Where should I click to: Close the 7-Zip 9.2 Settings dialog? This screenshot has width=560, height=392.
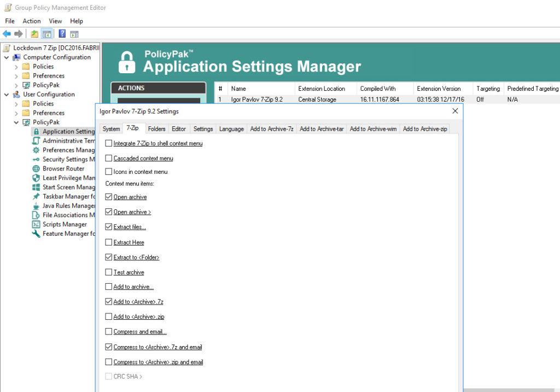455,111
